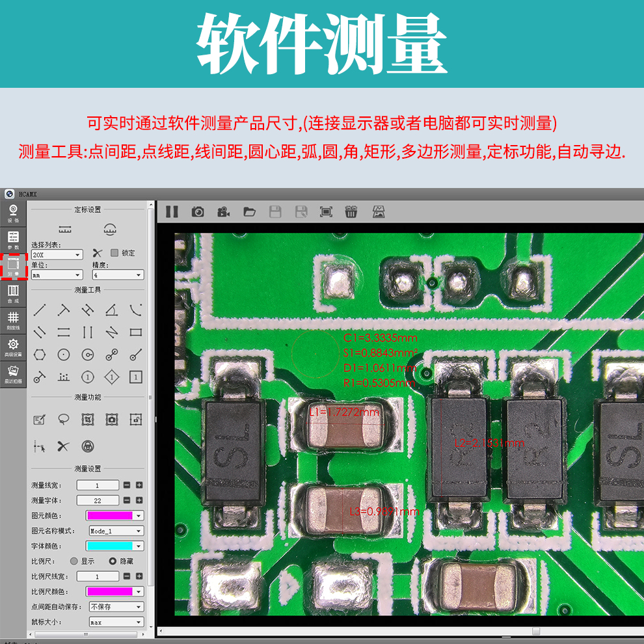Decrease 测量字体 size with minus button

[127, 500]
